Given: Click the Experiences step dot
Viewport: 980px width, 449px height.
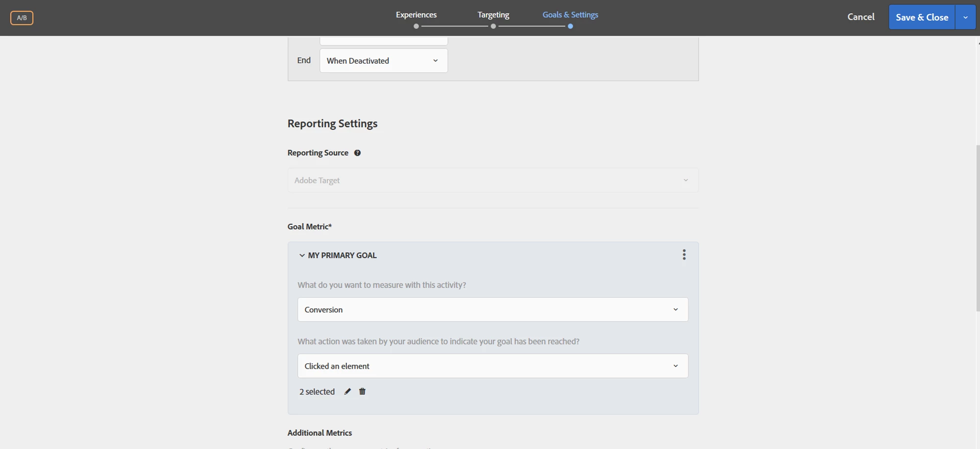Looking at the screenshot, I should click(x=416, y=26).
